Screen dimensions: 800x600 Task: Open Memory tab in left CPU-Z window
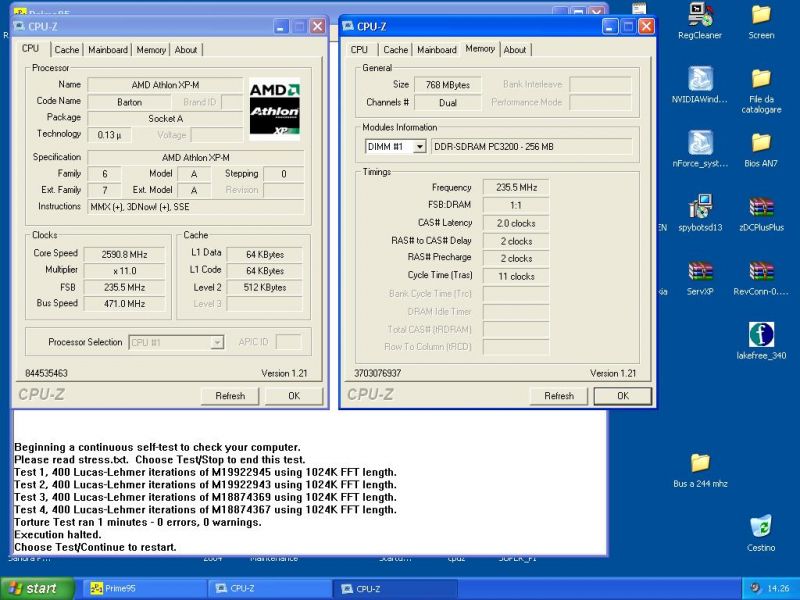[x=151, y=50]
